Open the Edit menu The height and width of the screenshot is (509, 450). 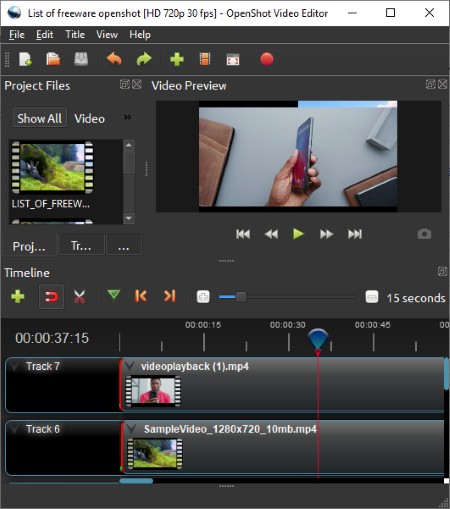point(45,35)
